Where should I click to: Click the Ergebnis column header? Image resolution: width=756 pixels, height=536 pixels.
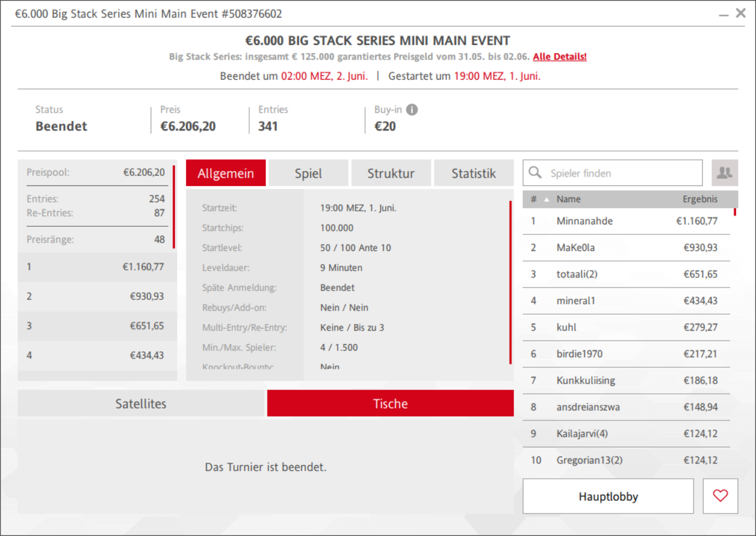click(700, 200)
